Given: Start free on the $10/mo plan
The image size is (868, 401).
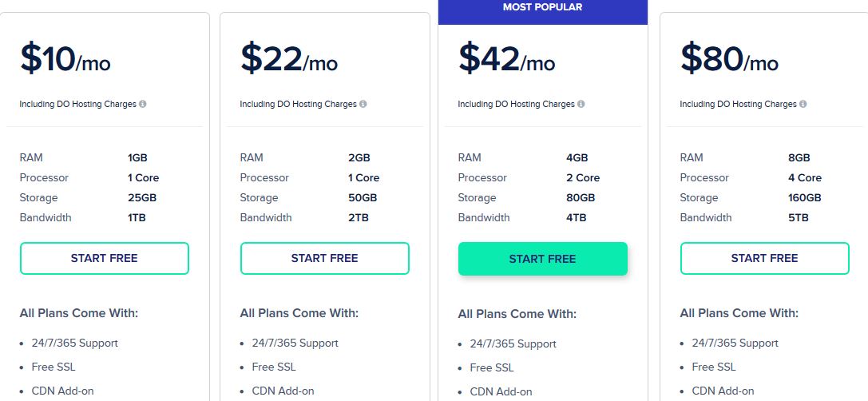Looking at the screenshot, I should (104, 258).
